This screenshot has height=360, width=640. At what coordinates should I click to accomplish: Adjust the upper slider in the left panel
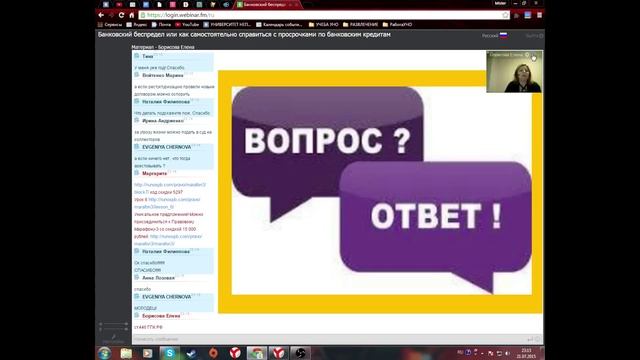[x=114, y=324]
